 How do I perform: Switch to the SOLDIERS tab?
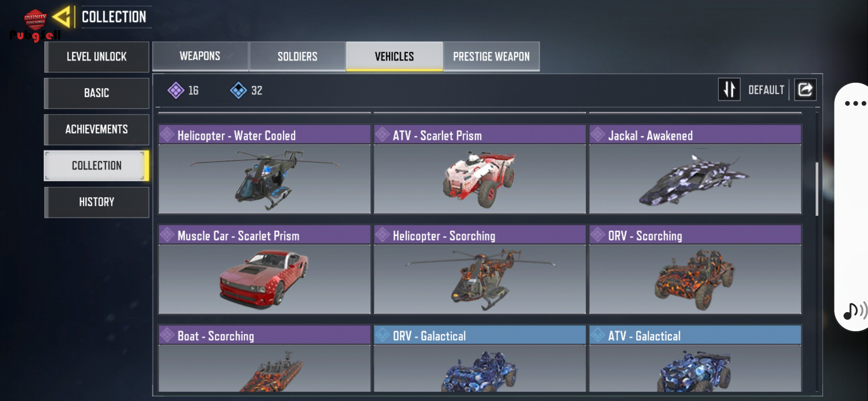(297, 56)
